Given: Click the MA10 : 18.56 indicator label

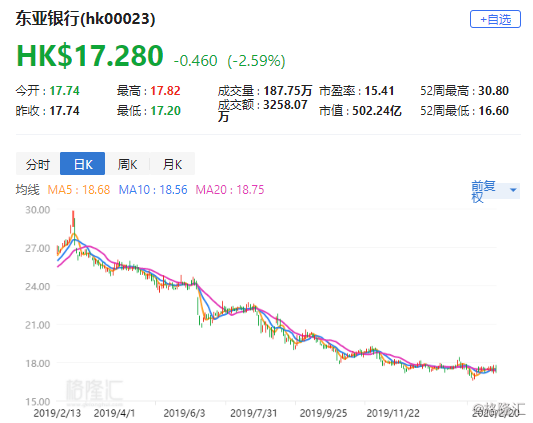Looking at the screenshot, I should coord(153,190).
